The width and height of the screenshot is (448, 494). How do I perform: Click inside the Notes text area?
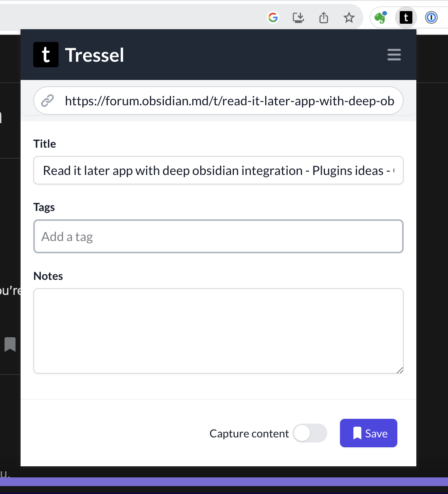[218, 331]
